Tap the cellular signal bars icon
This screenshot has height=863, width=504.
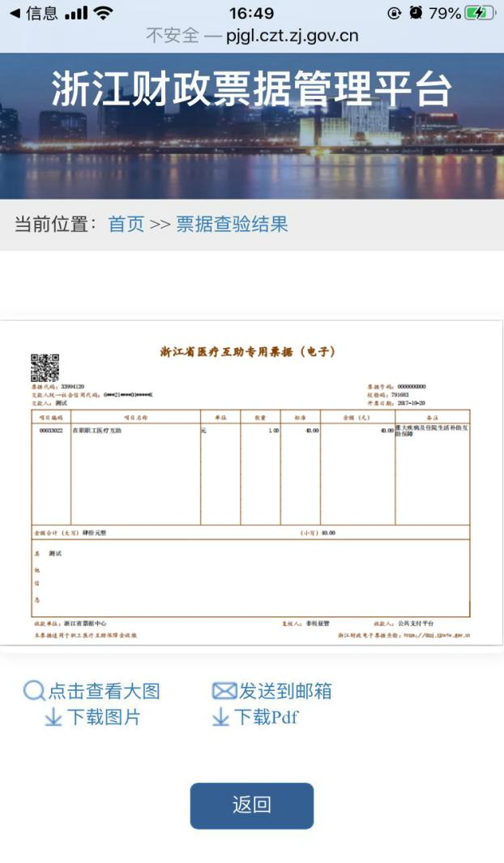[76, 13]
